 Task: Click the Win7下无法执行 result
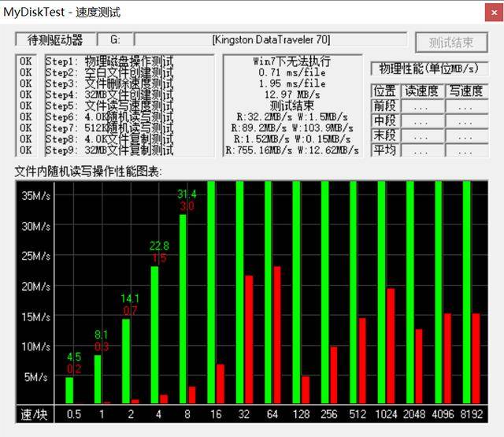click(292, 61)
